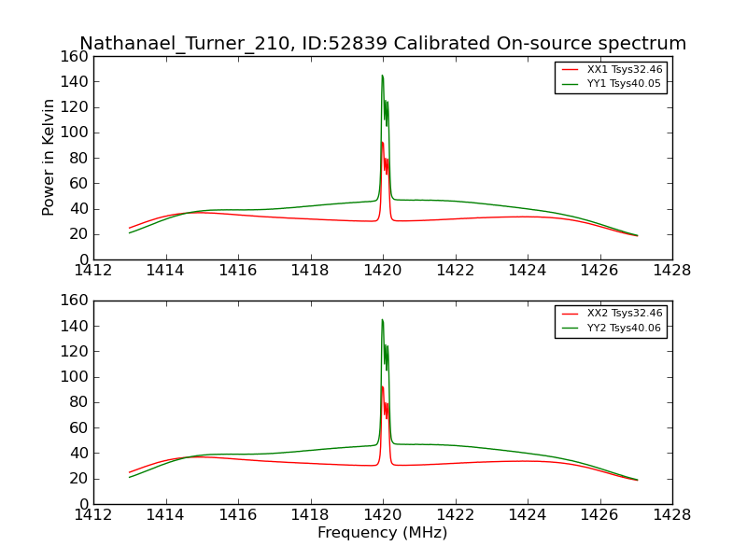Click the green YY1 peak in top plot

[x=382, y=76]
